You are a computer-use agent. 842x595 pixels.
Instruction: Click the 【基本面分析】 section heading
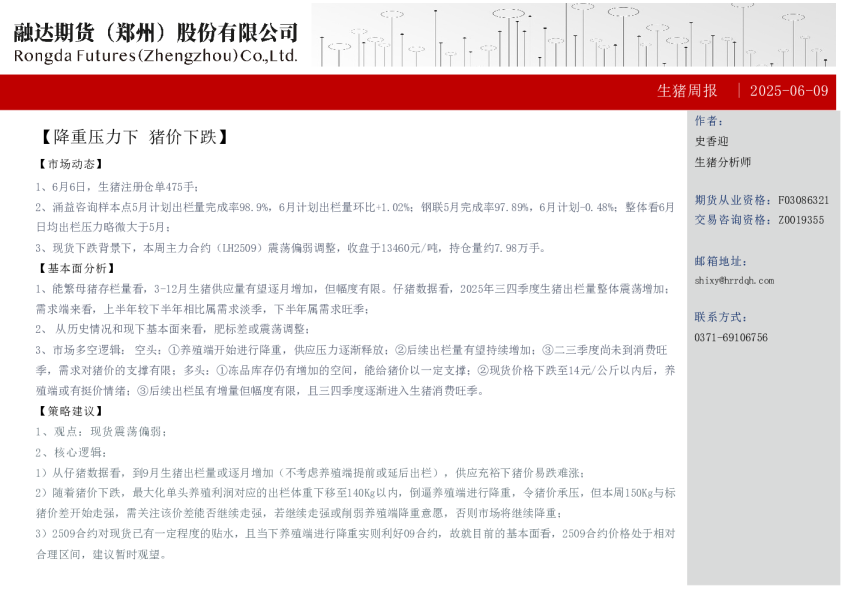pos(75,268)
